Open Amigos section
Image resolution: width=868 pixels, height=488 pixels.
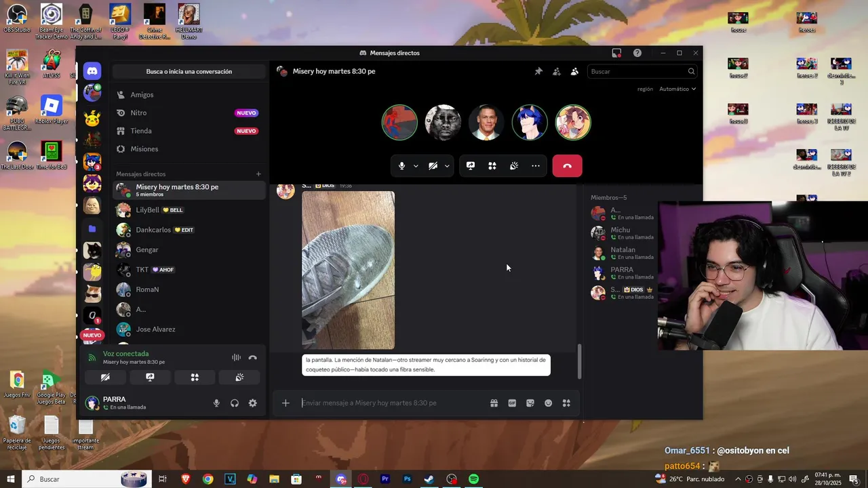point(189,95)
